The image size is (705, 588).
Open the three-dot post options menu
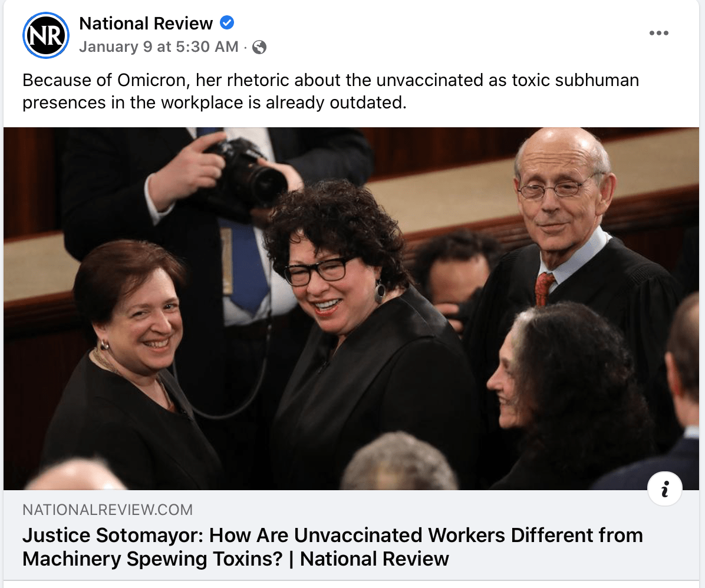658,33
